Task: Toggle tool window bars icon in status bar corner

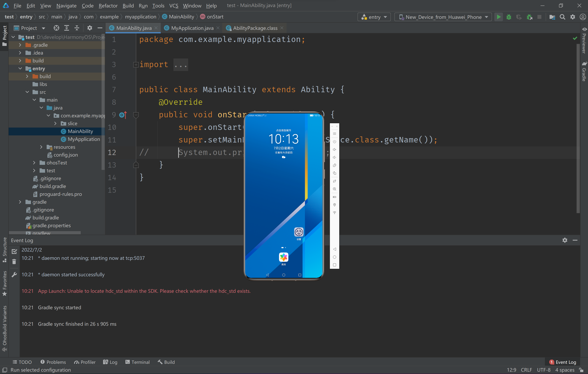Action: (x=4, y=370)
